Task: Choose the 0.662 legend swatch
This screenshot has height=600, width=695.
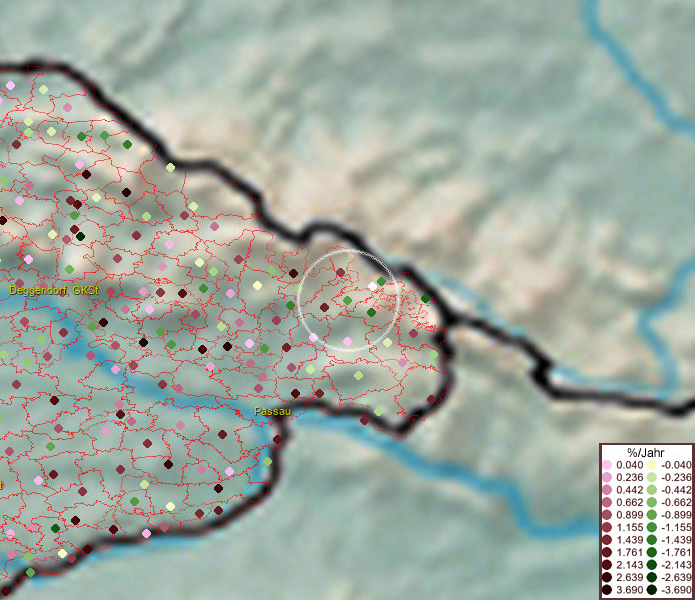Action: (x=607, y=503)
